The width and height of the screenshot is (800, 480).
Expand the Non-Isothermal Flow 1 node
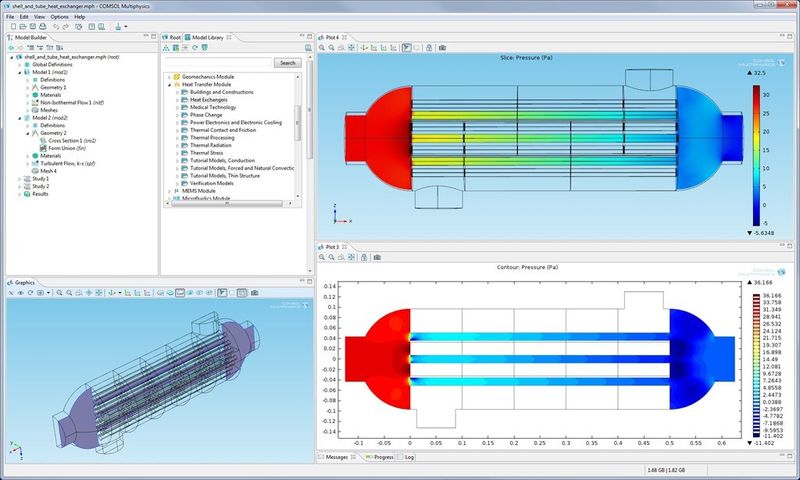click(x=28, y=103)
